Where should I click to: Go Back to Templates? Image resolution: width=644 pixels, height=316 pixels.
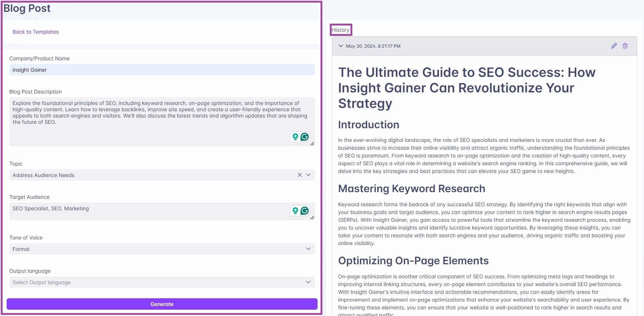pyautogui.click(x=35, y=32)
